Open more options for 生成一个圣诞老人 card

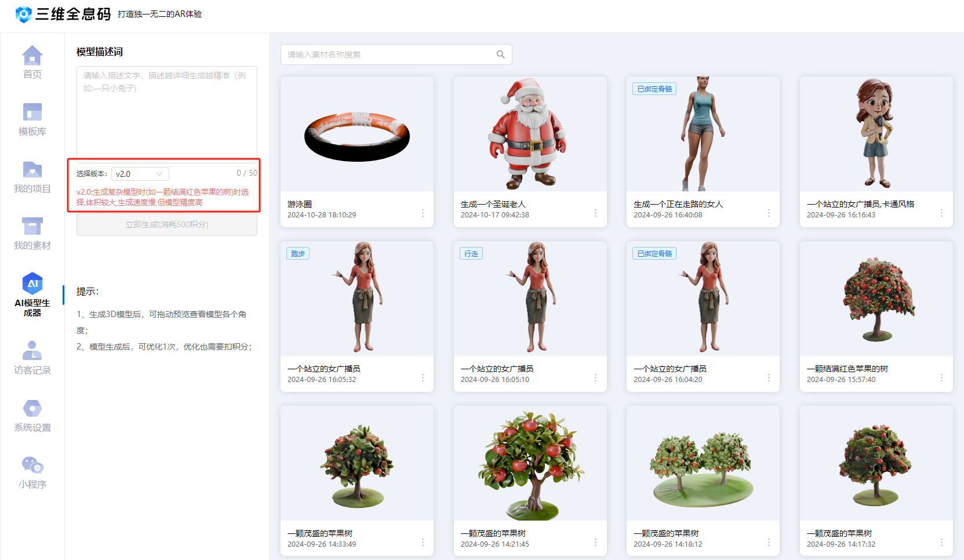click(595, 213)
